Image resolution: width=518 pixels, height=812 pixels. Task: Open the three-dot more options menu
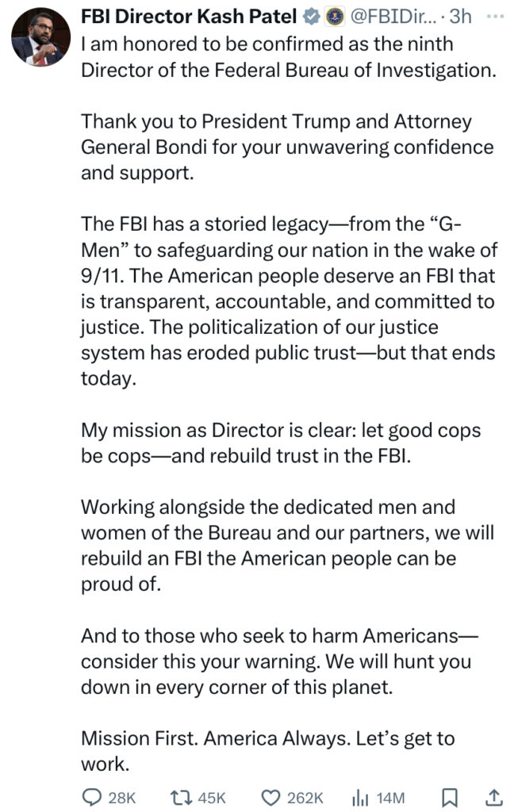point(495,17)
